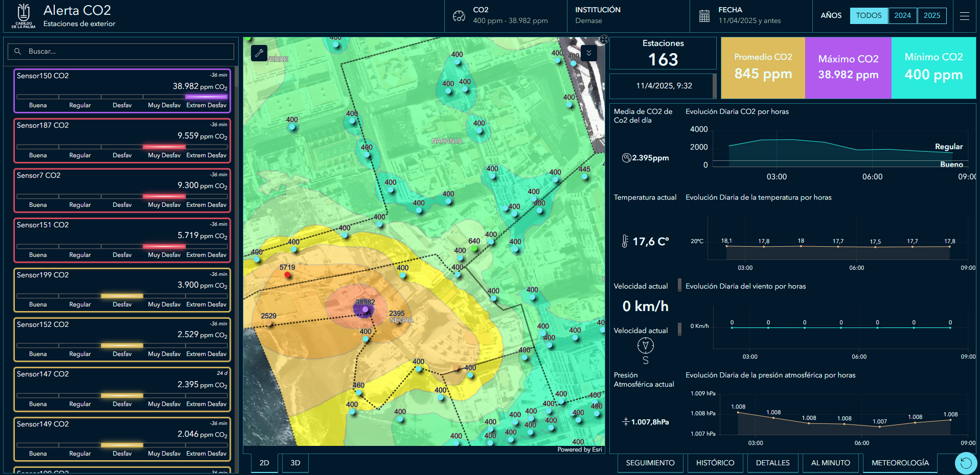Click the calendar icon beside FECHA
The image size is (980, 475).
point(704,16)
